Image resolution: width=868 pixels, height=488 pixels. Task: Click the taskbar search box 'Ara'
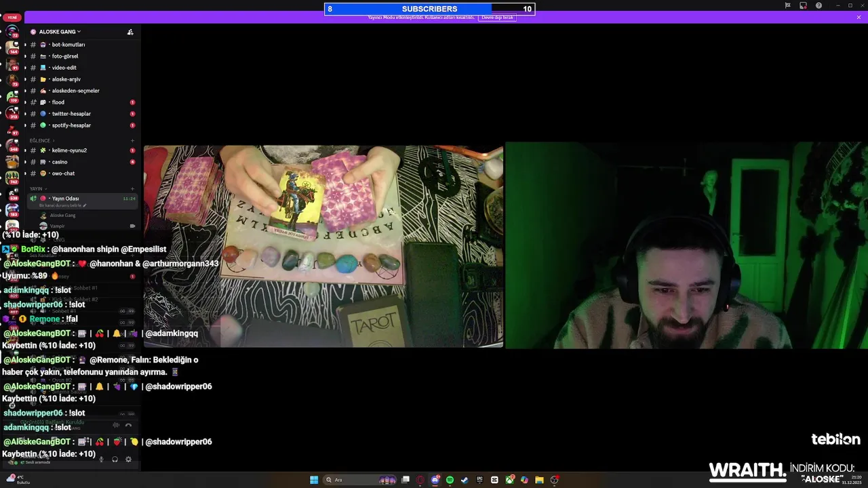[360, 480]
